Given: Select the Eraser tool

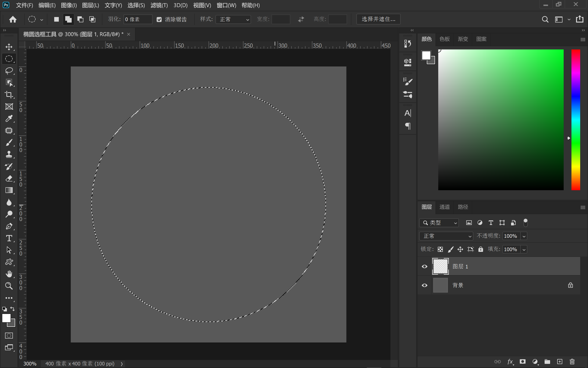Looking at the screenshot, I should coord(9,178).
